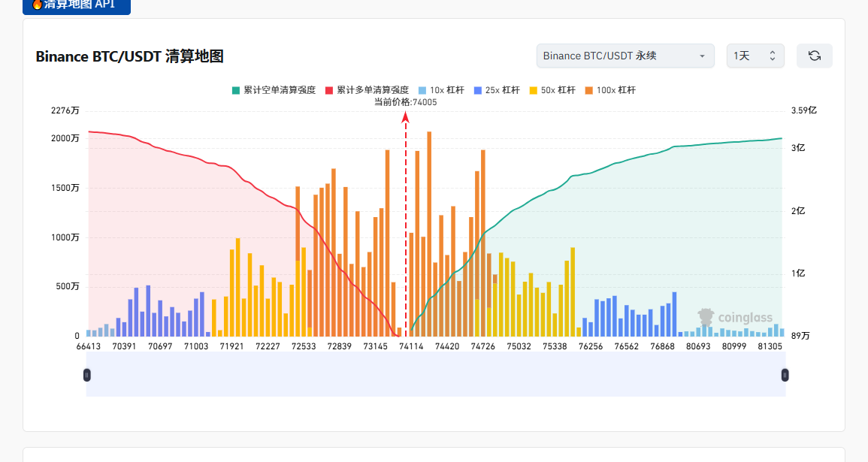Image resolution: width=868 pixels, height=462 pixels.
Task: Toggle 累计多单清算强度 legend series
Action: pos(367,90)
